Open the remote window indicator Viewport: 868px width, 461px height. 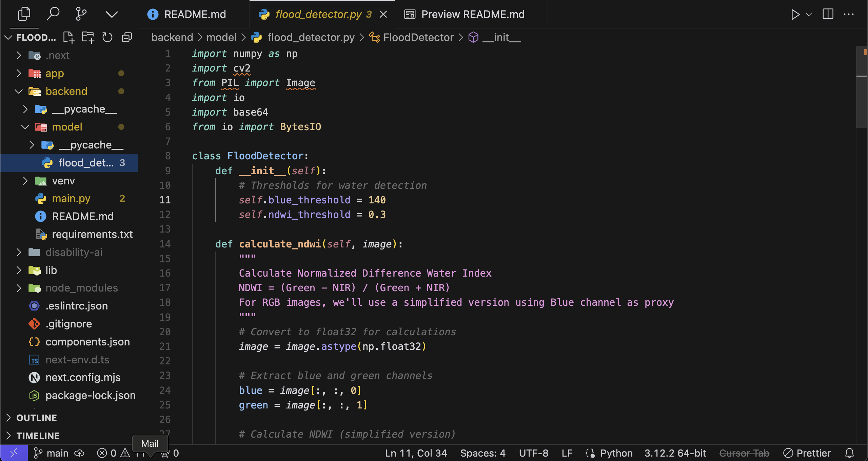pyautogui.click(x=14, y=453)
